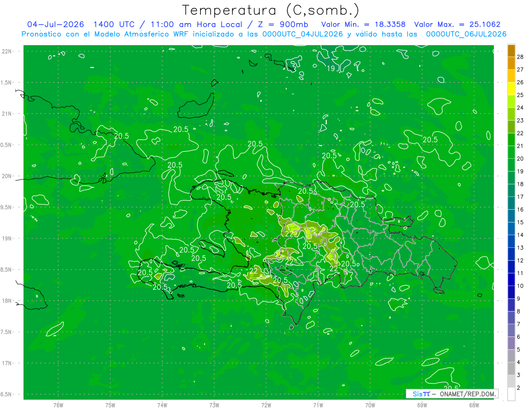
Task: Click the "1400 UTC" time label
Action: [114, 24]
